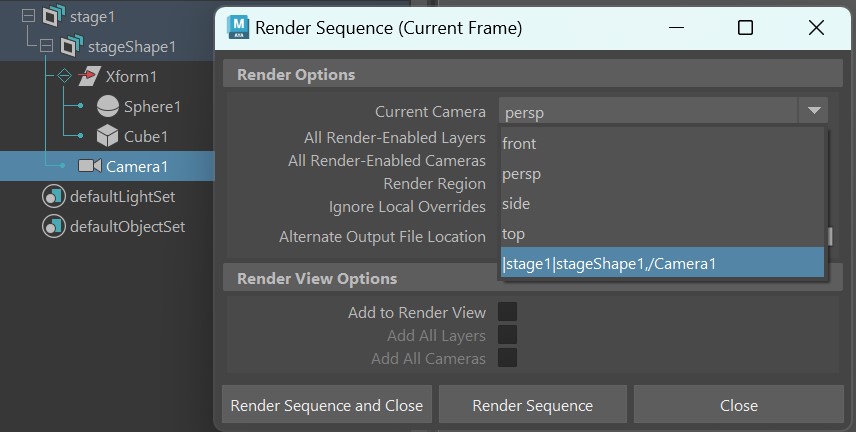This screenshot has width=856, height=432.
Task: Click the Camera1 camera icon
Action: point(89,166)
